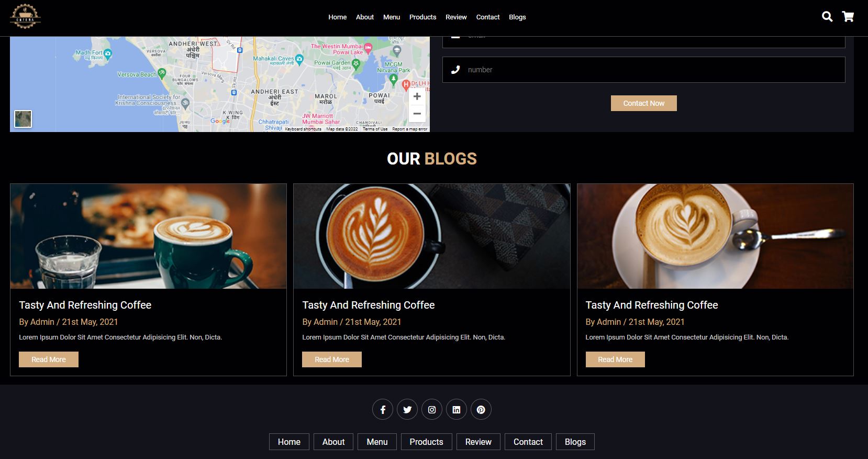
Task: Open the third blog's latte image
Action: pyautogui.click(x=715, y=236)
